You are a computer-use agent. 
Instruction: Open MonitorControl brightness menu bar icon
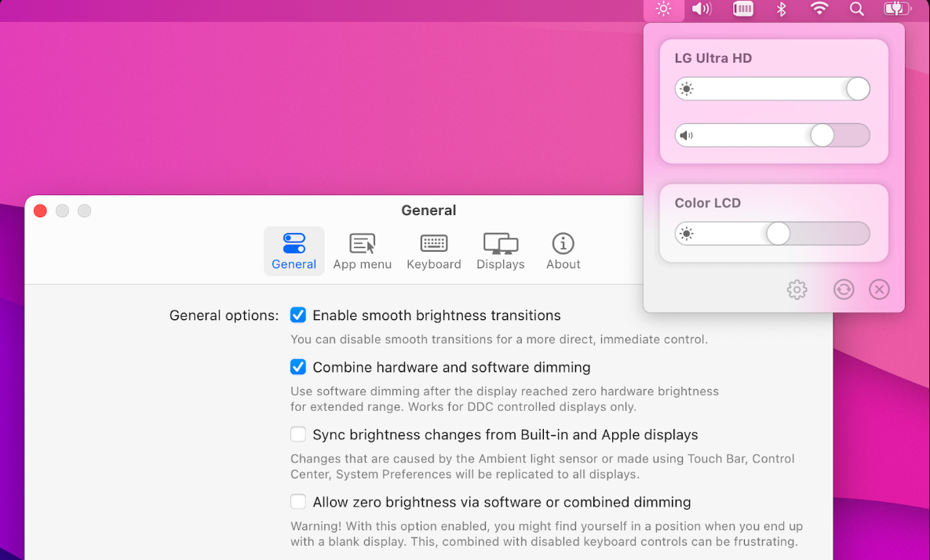[664, 9]
